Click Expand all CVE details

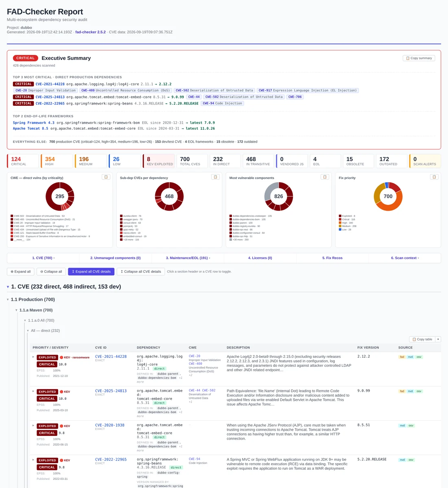(91, 272)
